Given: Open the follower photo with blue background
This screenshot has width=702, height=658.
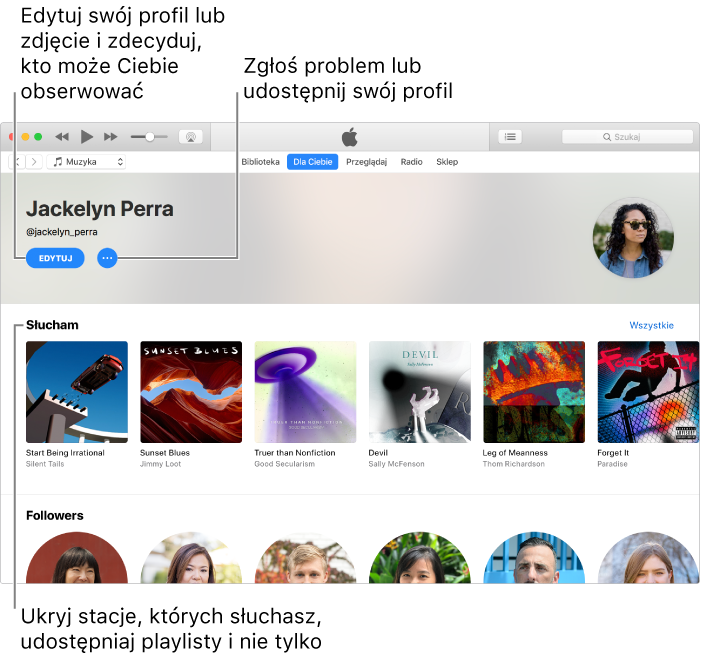Looking at the screenshot, I should [x=534, y=558].
